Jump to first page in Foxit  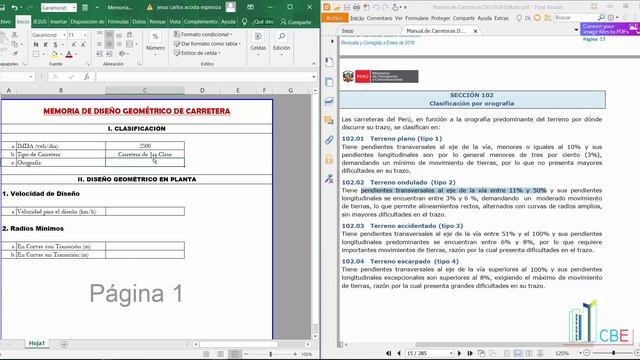pyautogui.click(x=389, y=353)
